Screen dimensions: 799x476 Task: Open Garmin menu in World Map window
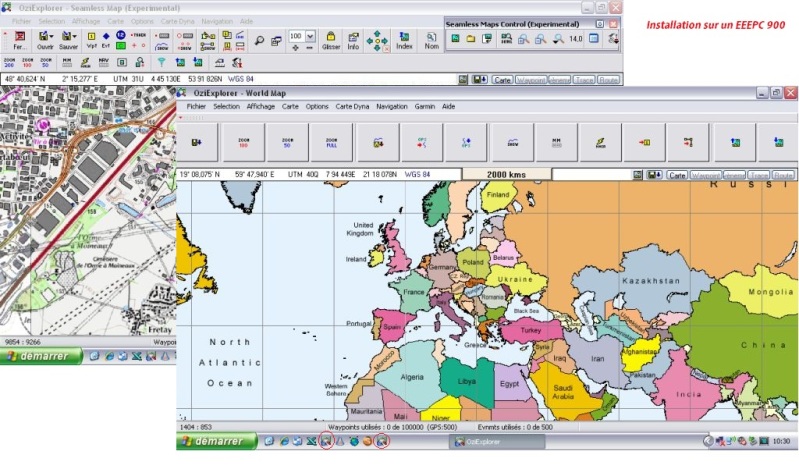coord(424,107)
